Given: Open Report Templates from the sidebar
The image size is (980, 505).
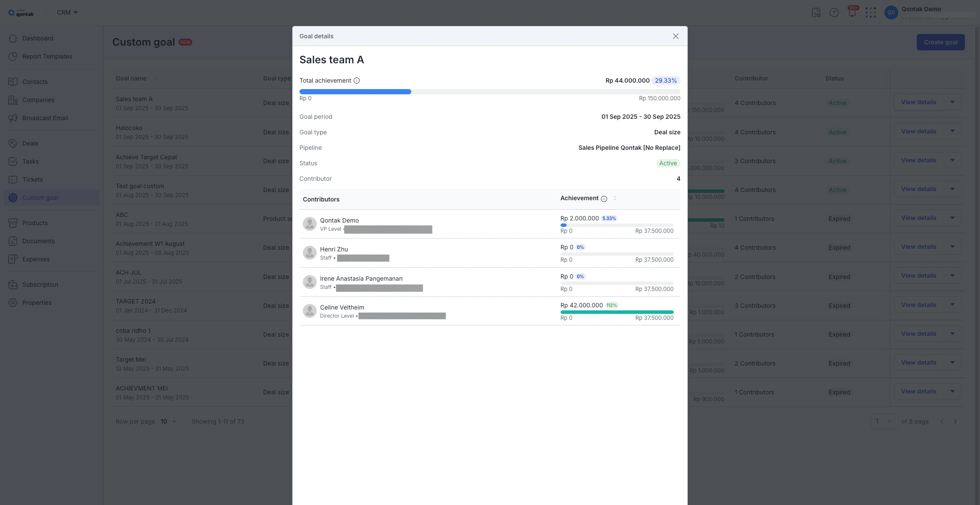Looking at the screenshot, I should [x=47, y=56].
